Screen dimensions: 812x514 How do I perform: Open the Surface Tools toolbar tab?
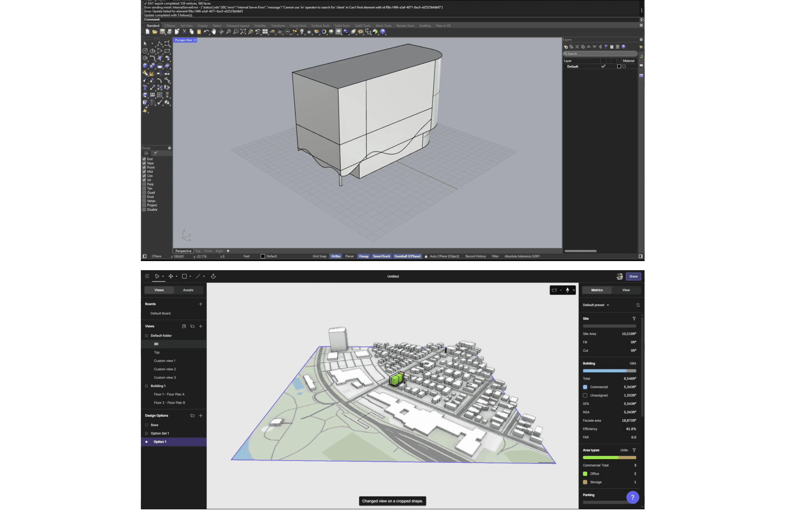point(320,25)
